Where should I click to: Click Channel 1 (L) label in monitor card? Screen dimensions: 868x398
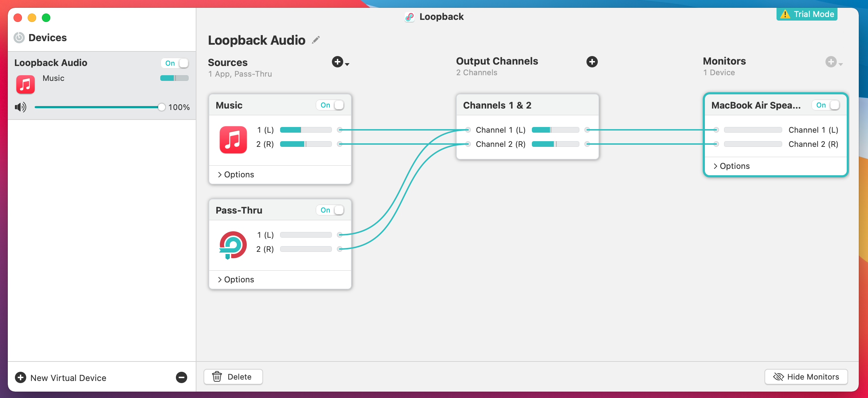pyautogui.click(x=813, y=130)
